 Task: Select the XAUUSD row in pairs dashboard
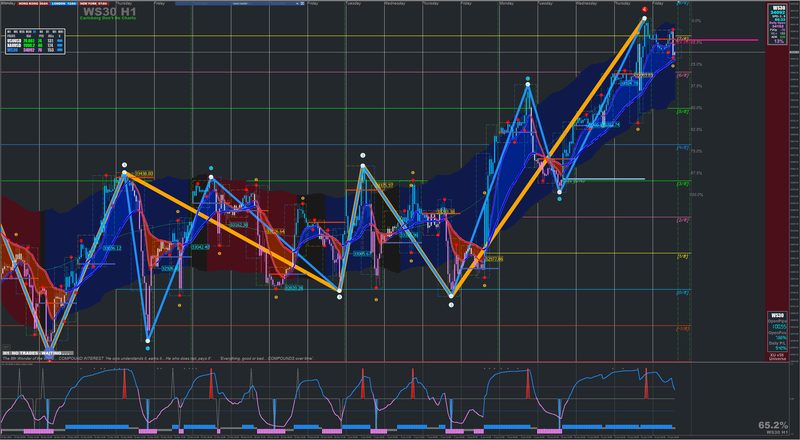tap(35, 45)
